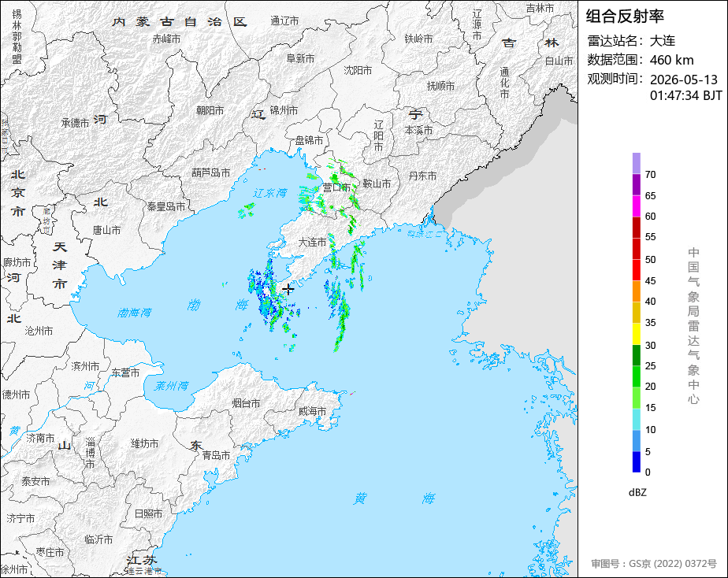Click the 青岛市 city label
Viewport: 728px width, 578px height.
coord(216,455)
